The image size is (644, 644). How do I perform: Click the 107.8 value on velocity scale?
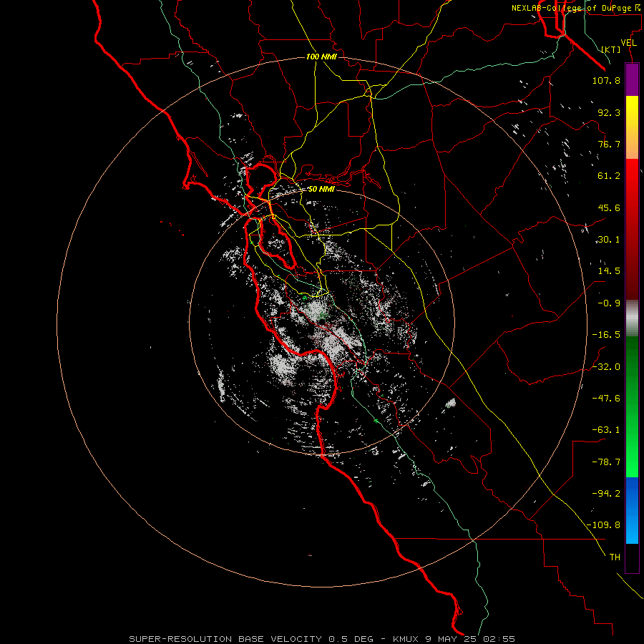coord(606,80)
